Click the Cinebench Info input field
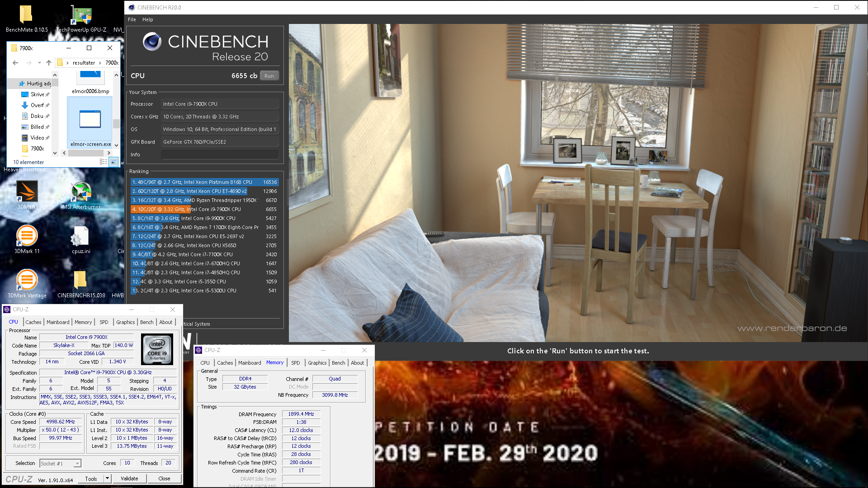This screenshot has width=868, height=488. [220, 155]
